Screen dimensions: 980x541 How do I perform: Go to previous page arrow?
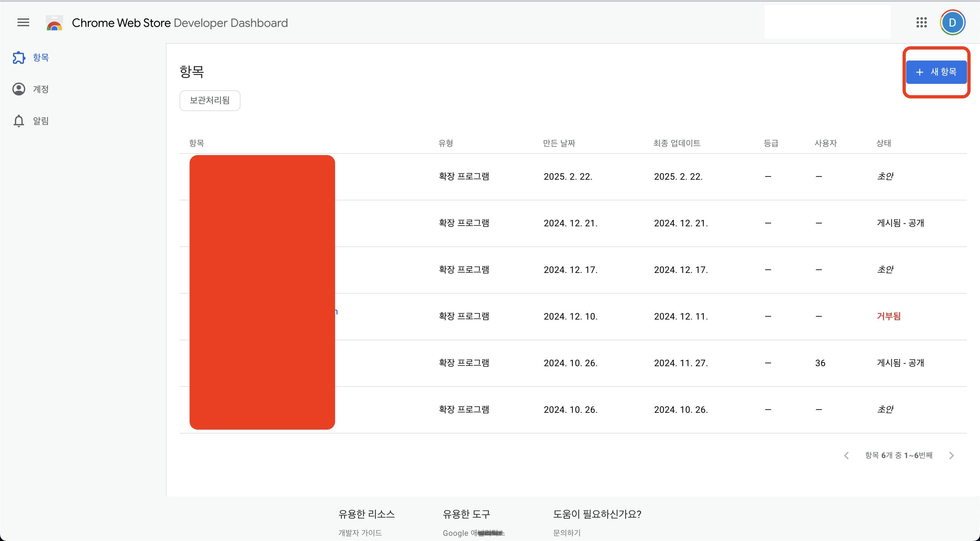[846, 456]
